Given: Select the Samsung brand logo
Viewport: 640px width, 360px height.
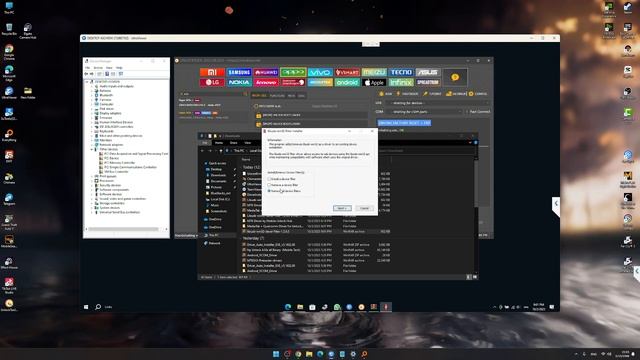Looking at the screenshot, I should pyautogui.click(x=239, y=72).
